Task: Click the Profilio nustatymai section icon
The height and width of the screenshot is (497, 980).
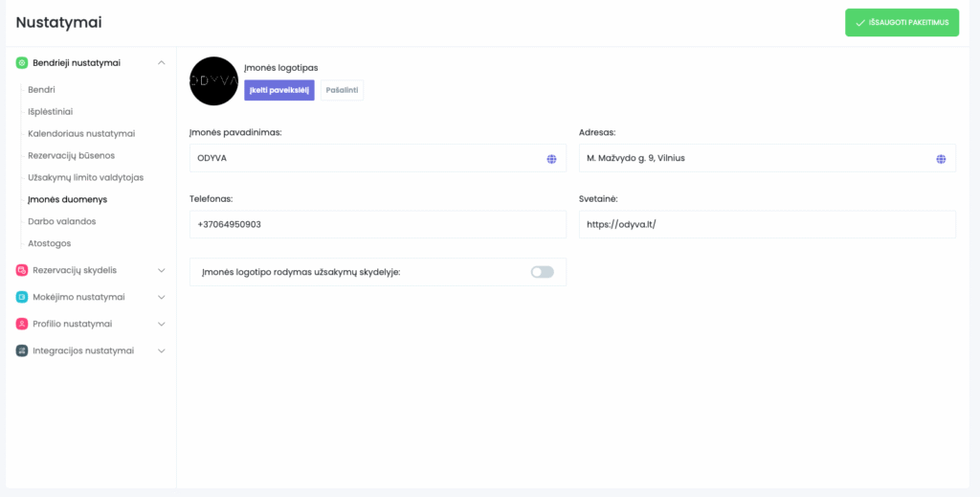Action: coord(22,324)
